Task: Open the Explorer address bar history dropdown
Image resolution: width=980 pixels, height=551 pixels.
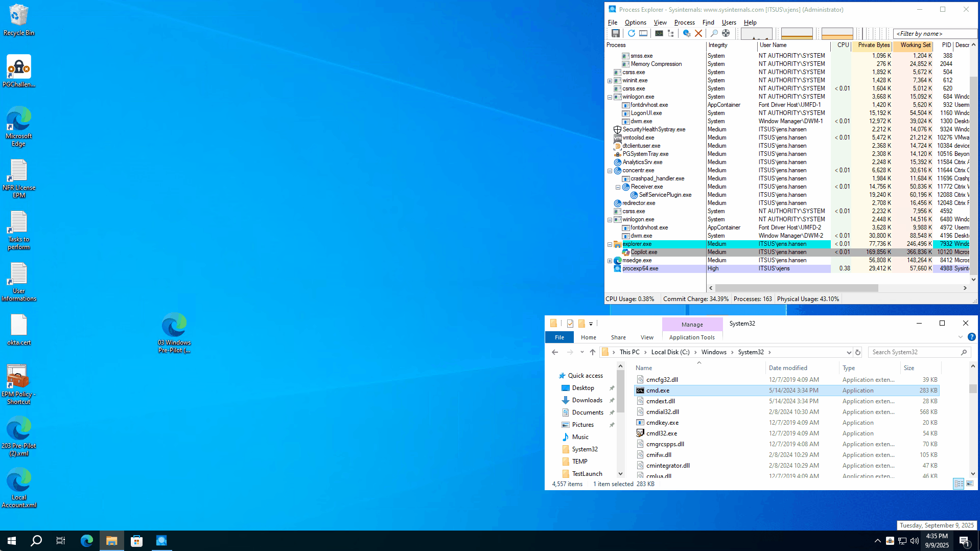Action: click(x=849, y=352)
